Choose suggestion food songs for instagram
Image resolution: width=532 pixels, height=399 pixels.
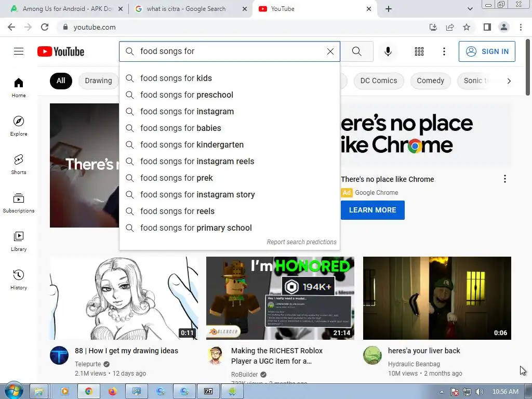pos(229,111)
